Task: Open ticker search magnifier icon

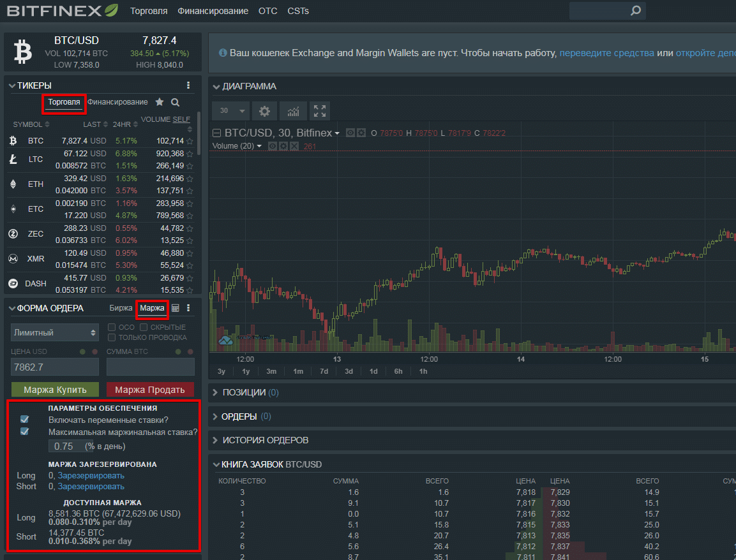Action: pyautogui.click(x=175, y=102)
